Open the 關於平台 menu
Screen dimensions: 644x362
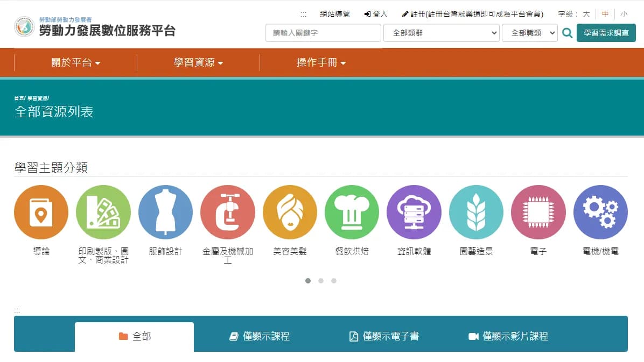75,62
